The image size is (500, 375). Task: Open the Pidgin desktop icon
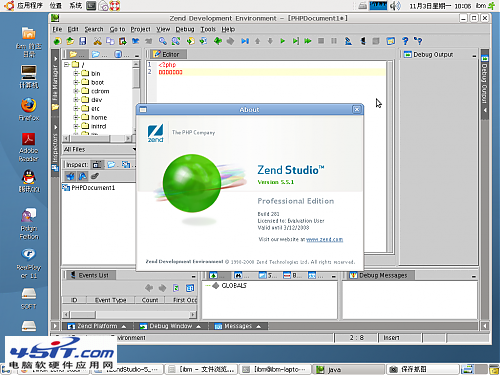pyautogui.click(x=29, y=224)
